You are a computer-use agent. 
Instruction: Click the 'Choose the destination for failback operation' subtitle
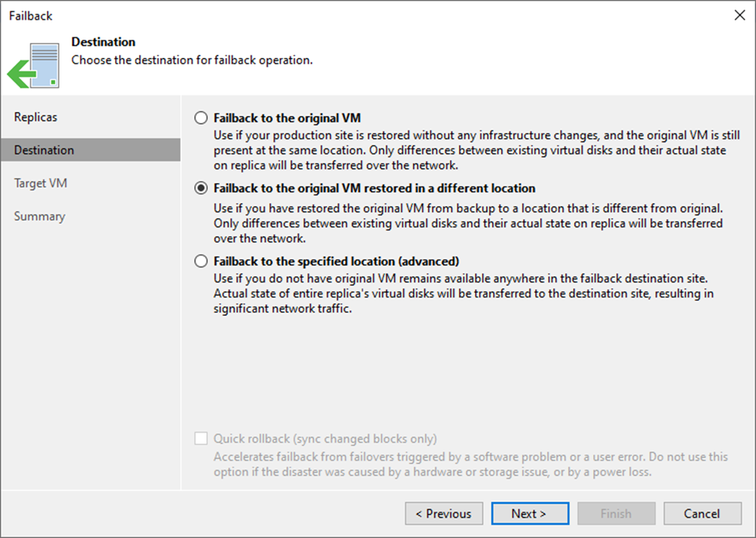pos(191,60)
